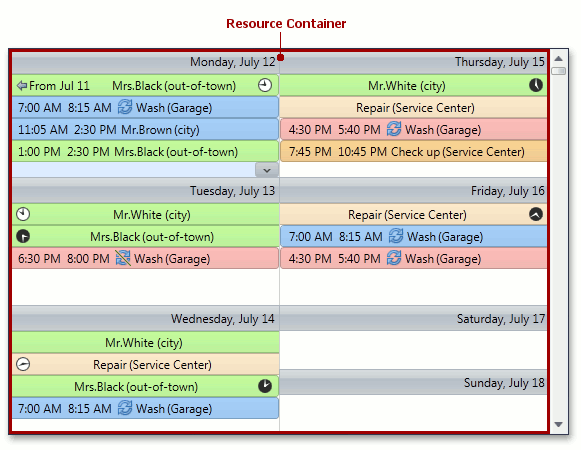
Task: Click clock icon on Friday Repair appointment
Action: (536, 214)
